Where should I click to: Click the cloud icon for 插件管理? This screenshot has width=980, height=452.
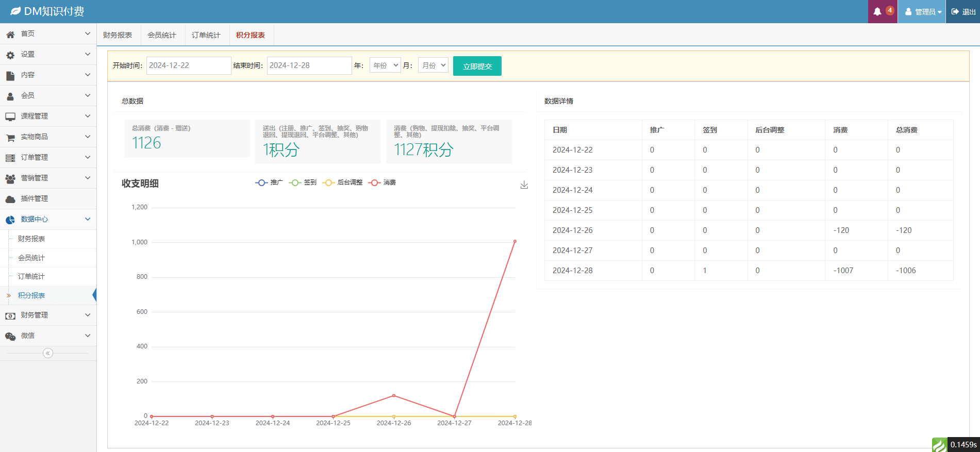(x=10, y=199)
